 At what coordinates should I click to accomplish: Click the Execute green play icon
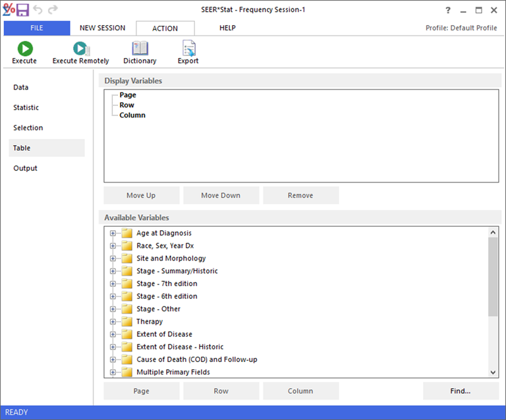tap(24, 48)
